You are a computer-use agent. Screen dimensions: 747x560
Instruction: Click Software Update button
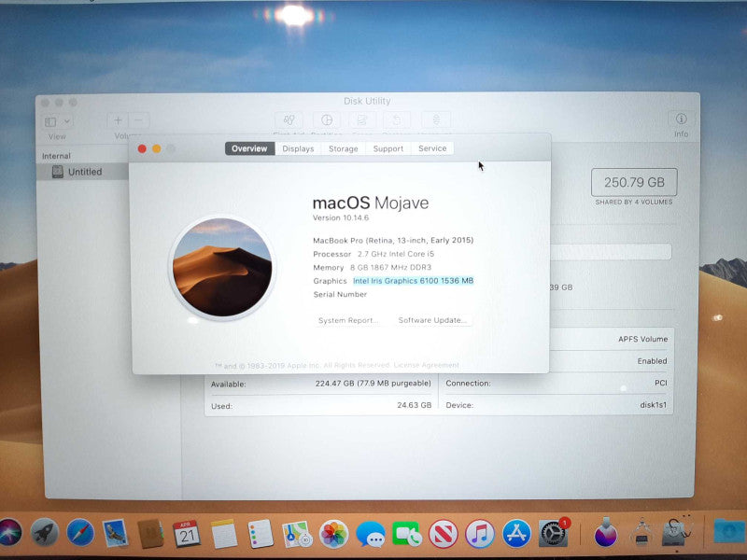pos(432,320)
